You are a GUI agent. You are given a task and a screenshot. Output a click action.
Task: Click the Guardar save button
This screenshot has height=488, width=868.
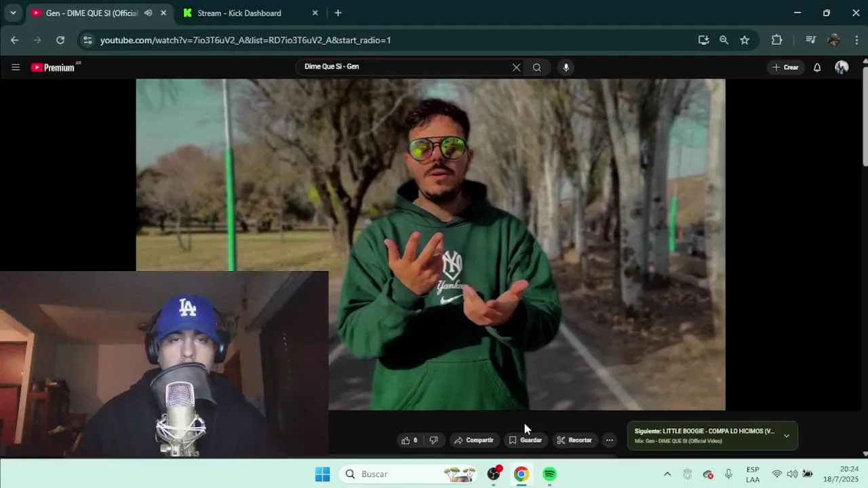coord(526,441)
